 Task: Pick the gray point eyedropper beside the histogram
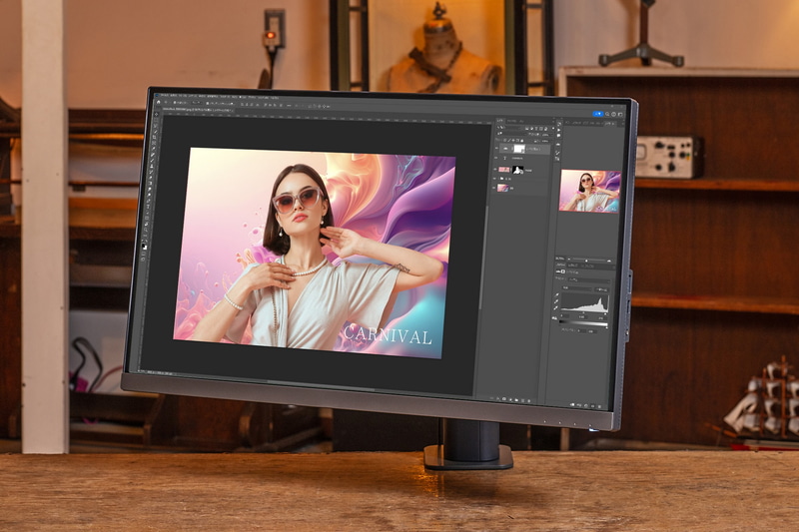556,301
